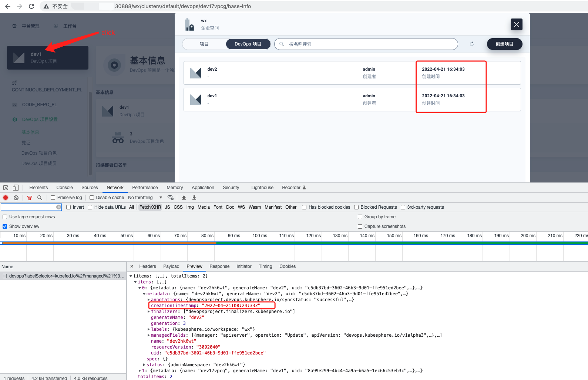The width and height of the screenshot is (588, 380).
Task: Open the Performance tab
Action: click(145, 188)
